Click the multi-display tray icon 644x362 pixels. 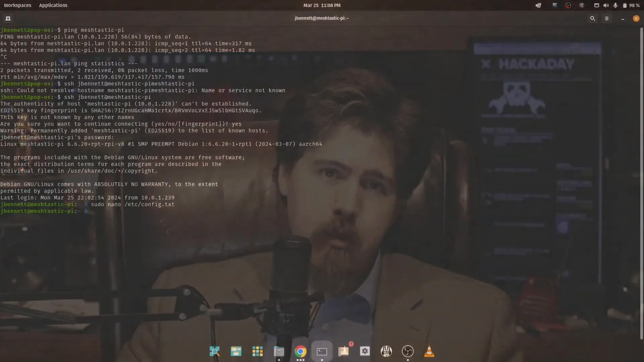538,5
